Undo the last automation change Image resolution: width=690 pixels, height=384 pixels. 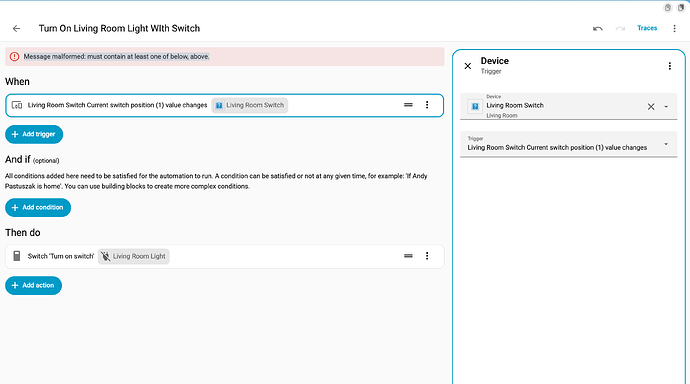(x=598, y=29)
